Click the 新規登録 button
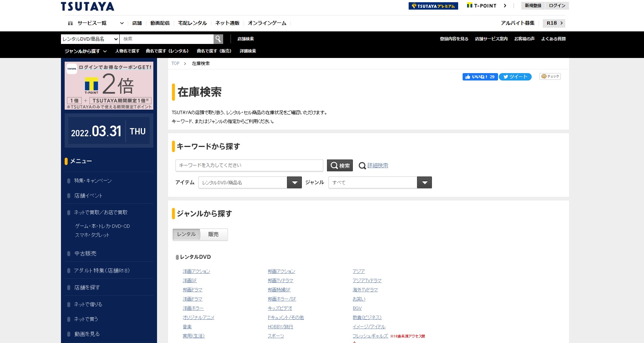 (533, 6)
